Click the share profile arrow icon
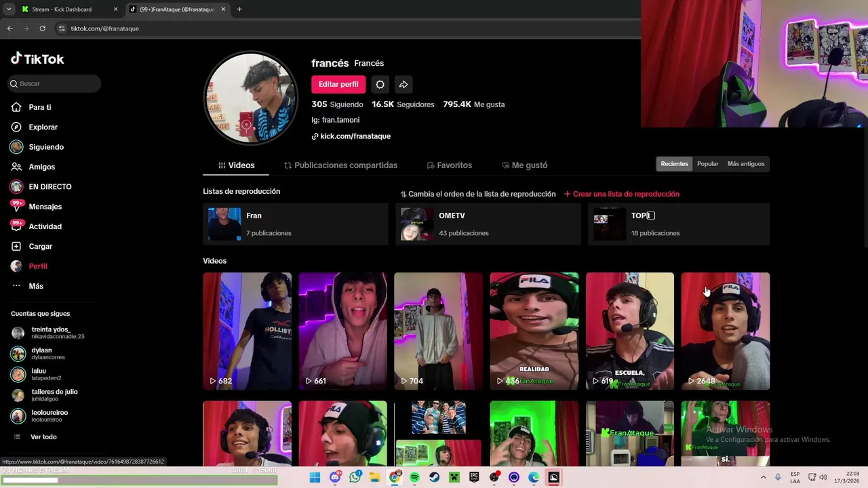This screenshot has width=868, height=488. 403,84
